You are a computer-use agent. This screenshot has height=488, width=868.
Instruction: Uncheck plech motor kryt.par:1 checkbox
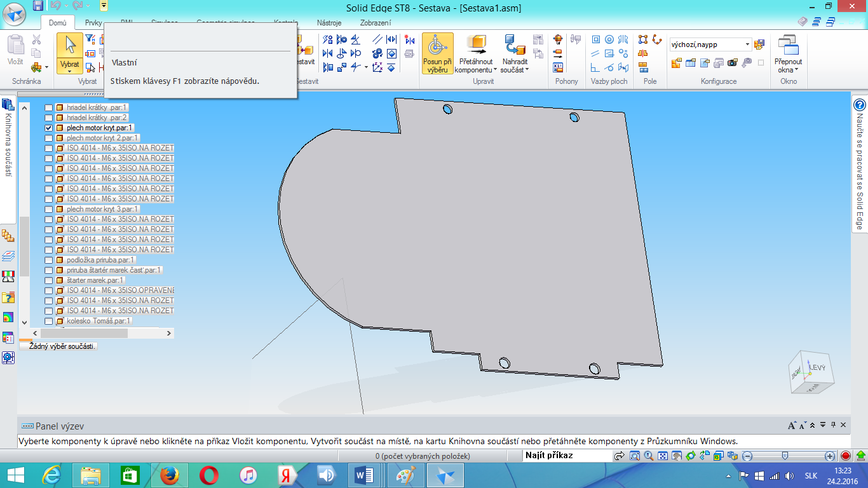[x=49, y=128]
